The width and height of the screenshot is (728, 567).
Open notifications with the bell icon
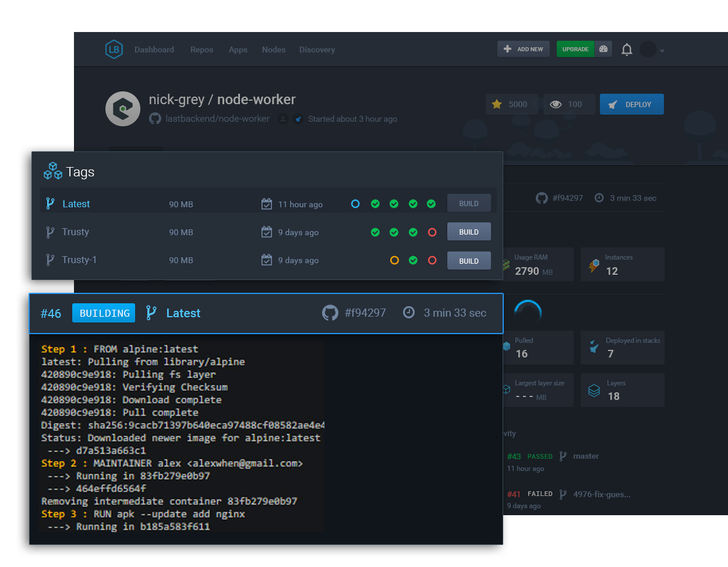point(627,49)
